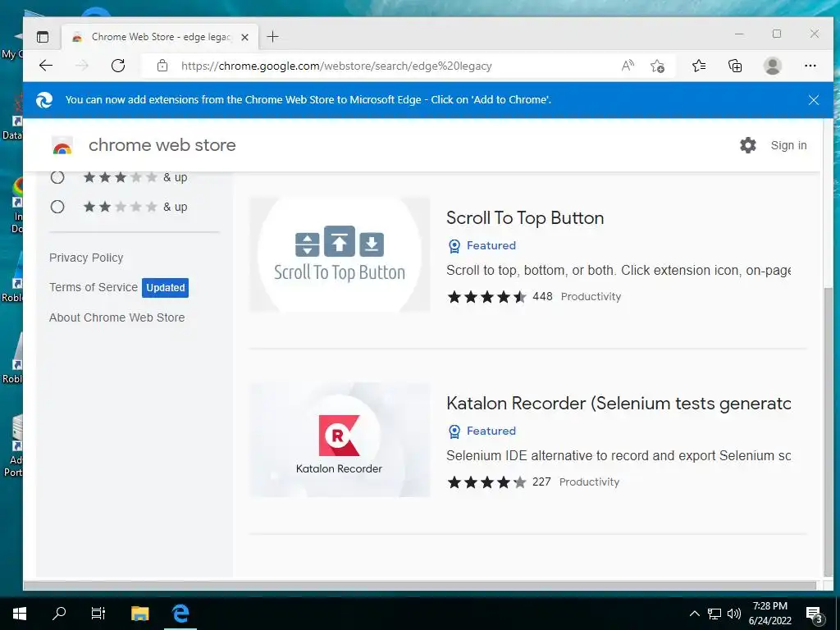840x630 pixels.
Task: Dismiss the blue Edge extensions banner
Action: 813,100
